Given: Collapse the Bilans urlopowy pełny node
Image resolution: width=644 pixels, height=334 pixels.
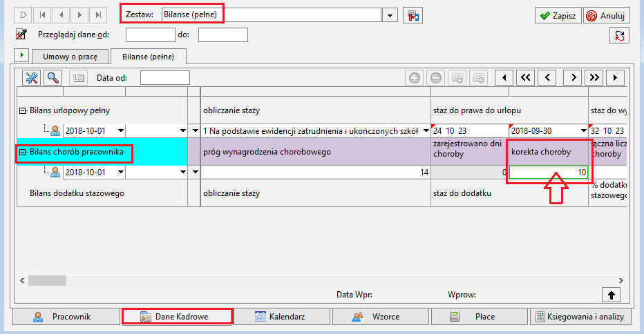Looking at the screenshot, I should click(x=23, y=111).
